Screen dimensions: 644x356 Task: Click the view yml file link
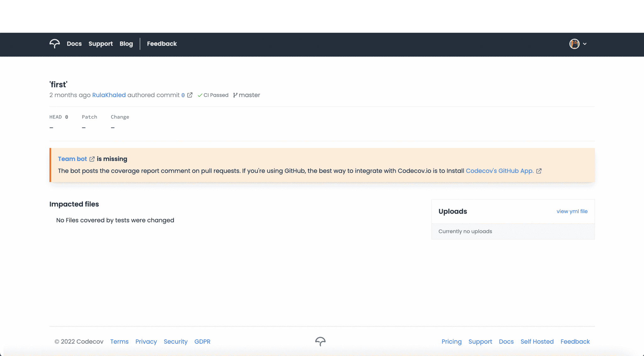point(572,211)
